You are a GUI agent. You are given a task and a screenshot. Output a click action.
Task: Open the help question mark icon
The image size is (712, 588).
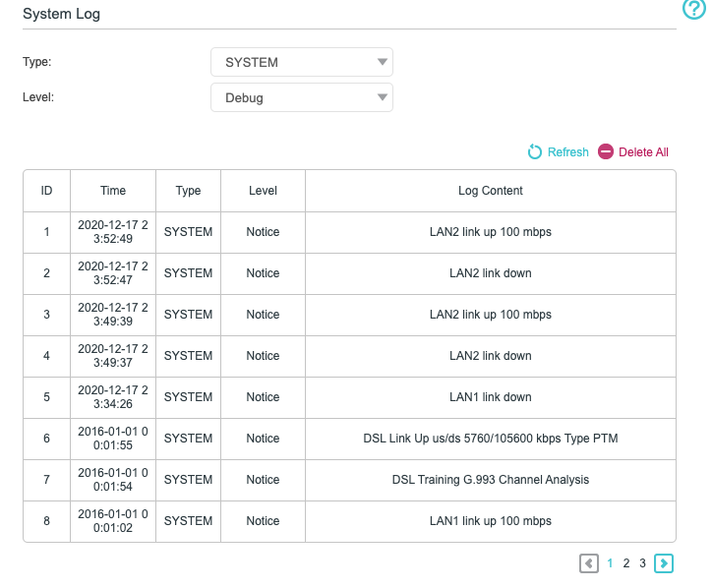pos(694,10)
